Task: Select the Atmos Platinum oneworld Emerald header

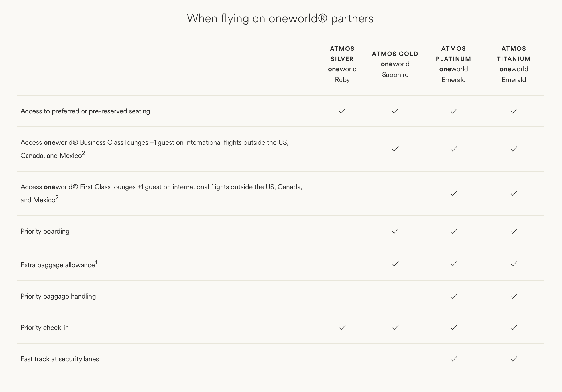Action: 453,64
